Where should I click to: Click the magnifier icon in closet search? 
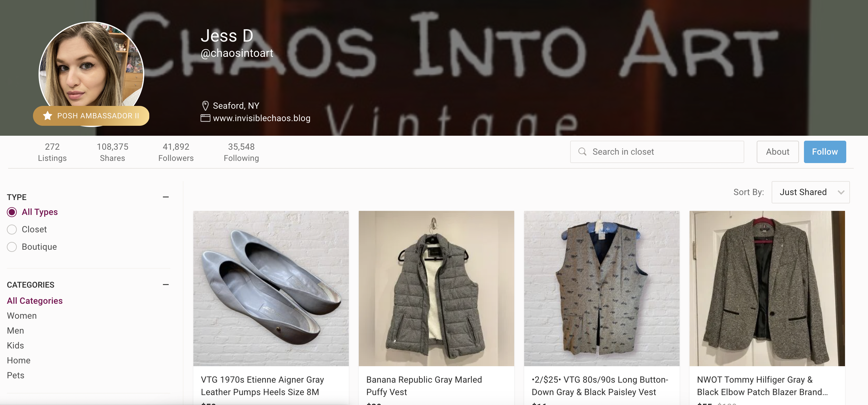tap(582, 152)
